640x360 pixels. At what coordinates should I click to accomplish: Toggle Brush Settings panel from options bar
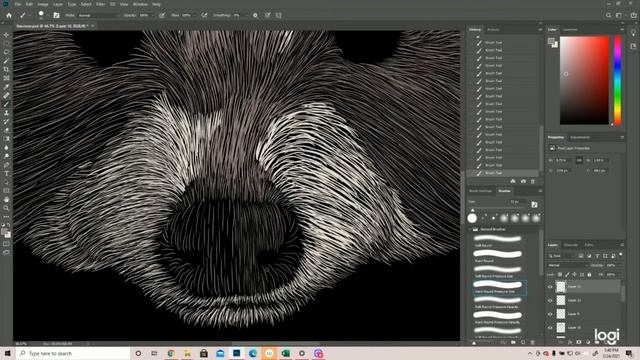(x=56, y=15)
